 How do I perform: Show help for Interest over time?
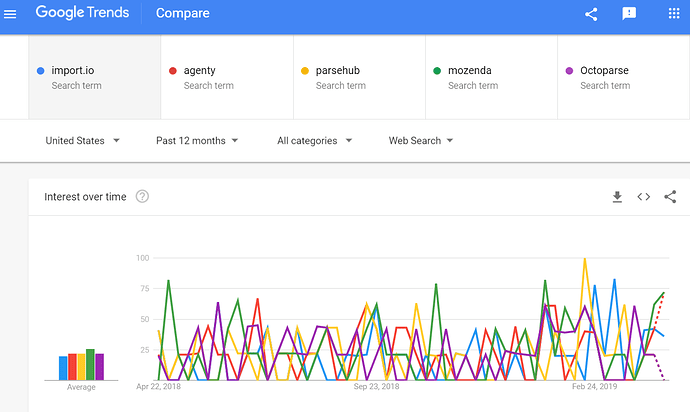142,196
